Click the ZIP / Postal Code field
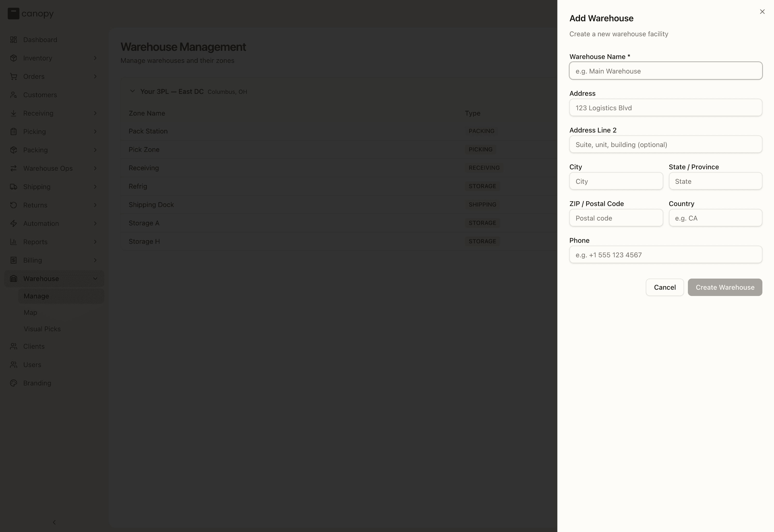The height and width of the screenshot is (532, 774). point(616,218)
